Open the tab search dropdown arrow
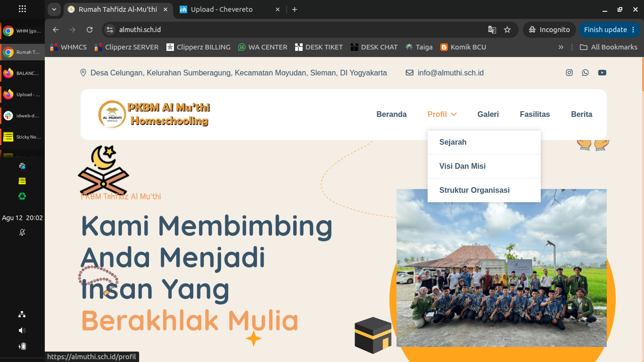This screenshot has width=644, height=362. [x=54, y=9]
